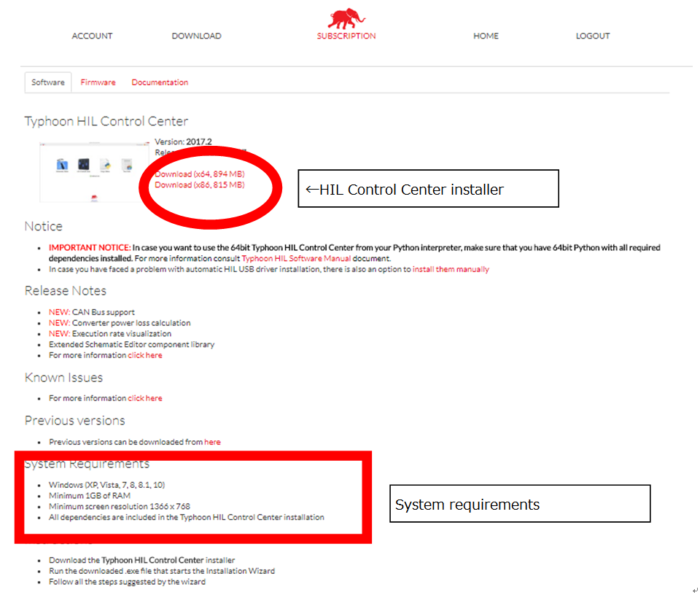
Task: Open previous versions 'here' link
Action: [212, 442]
